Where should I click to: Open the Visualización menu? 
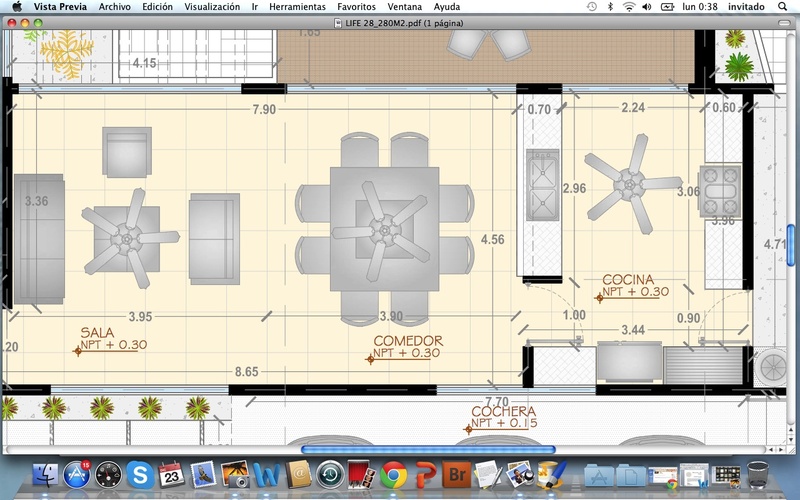pos(211,6)
